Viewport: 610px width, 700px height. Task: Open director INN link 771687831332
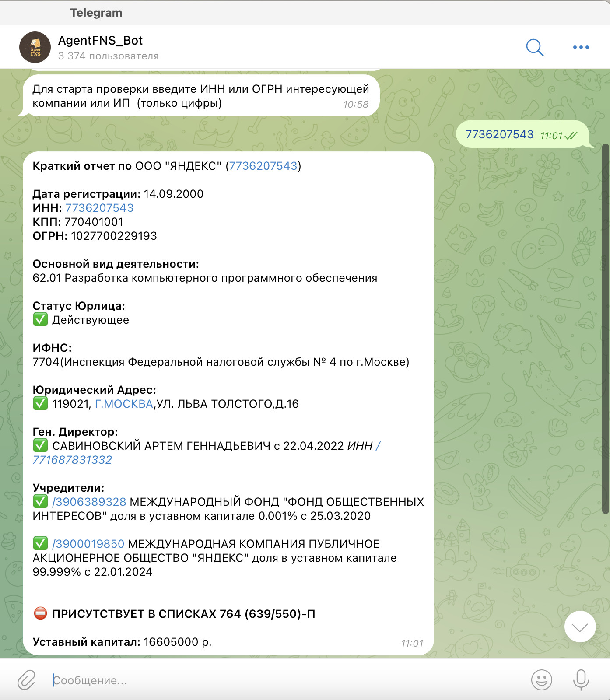72,460
